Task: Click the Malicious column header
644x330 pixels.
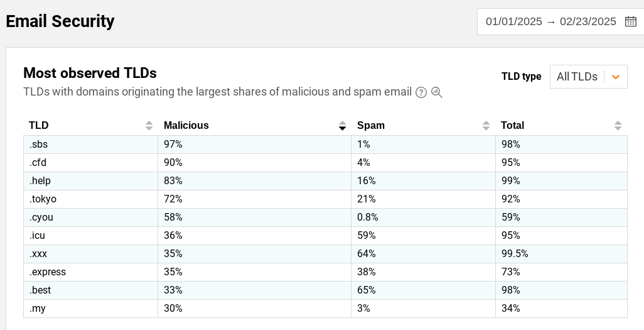Action: tap(186, 126)
